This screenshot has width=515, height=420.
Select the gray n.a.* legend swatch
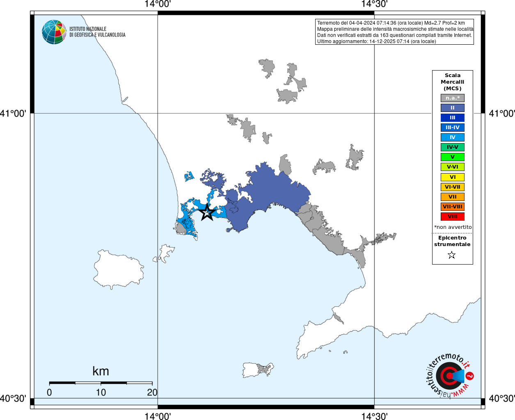(453, 98)
